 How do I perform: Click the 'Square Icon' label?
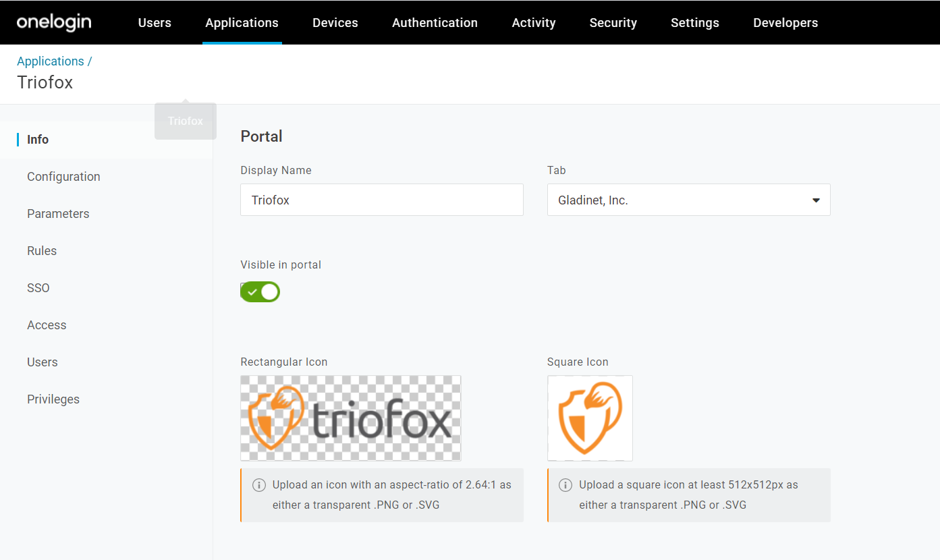coord(578,362)
